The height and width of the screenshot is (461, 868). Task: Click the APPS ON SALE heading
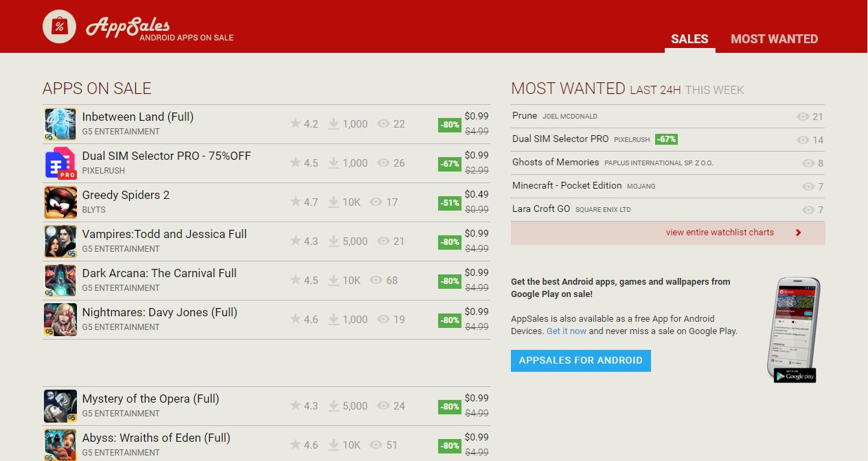coord(97,88)
